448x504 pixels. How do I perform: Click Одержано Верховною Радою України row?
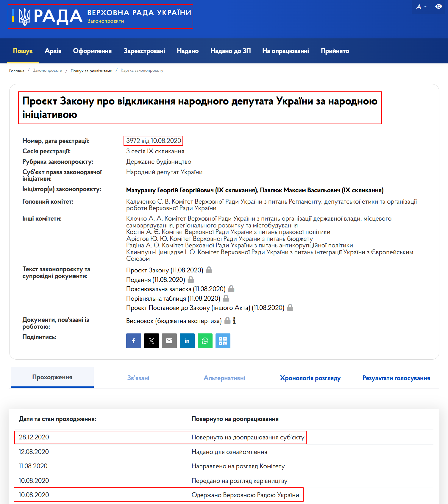[x=224, y=495]
